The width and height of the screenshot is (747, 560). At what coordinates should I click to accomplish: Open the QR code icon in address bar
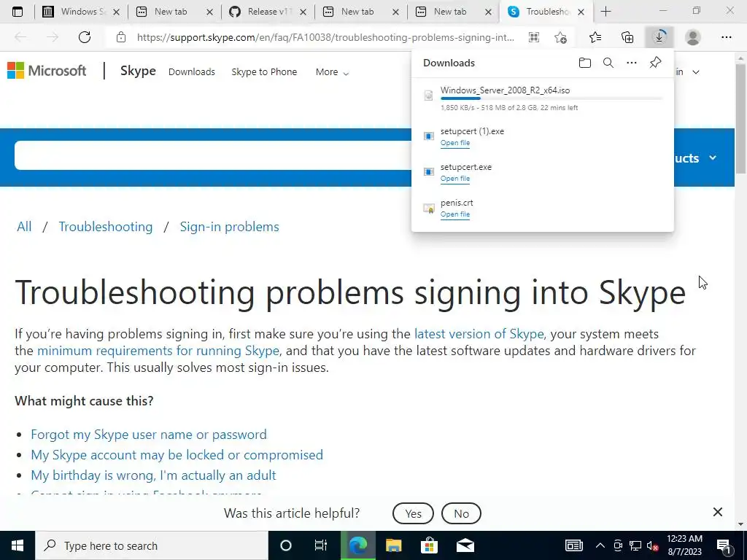534,37
